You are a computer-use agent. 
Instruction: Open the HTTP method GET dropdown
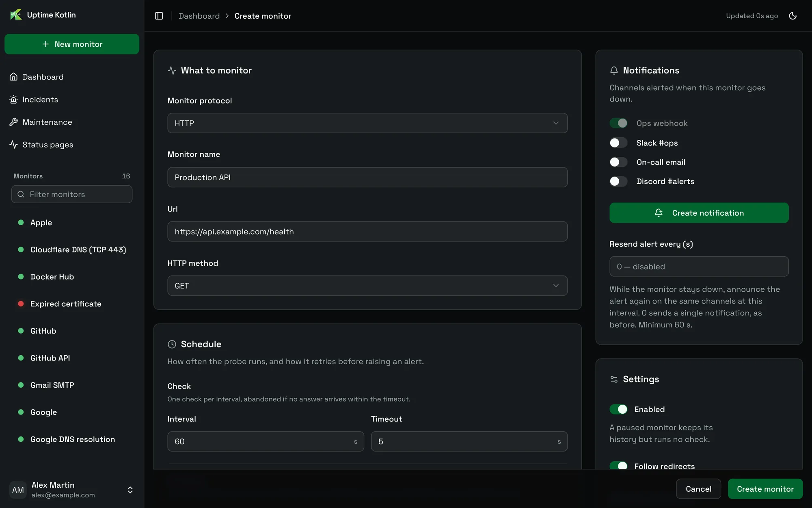pos(367,286)
